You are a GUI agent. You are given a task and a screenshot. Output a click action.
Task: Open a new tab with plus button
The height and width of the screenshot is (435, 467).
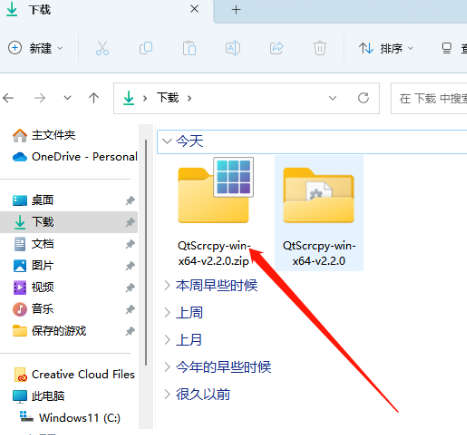tap(236, 10)
